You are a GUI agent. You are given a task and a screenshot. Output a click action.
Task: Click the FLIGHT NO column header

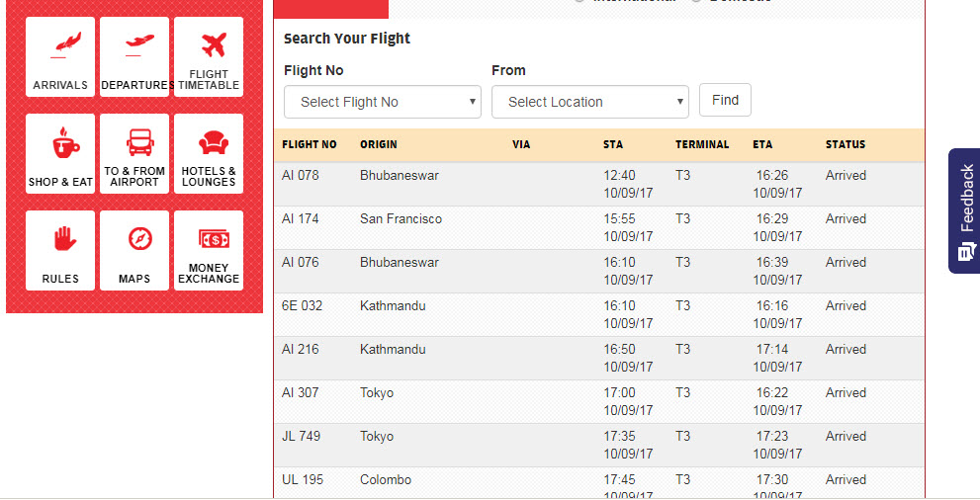pyautogui.click(x=309, y=144)
